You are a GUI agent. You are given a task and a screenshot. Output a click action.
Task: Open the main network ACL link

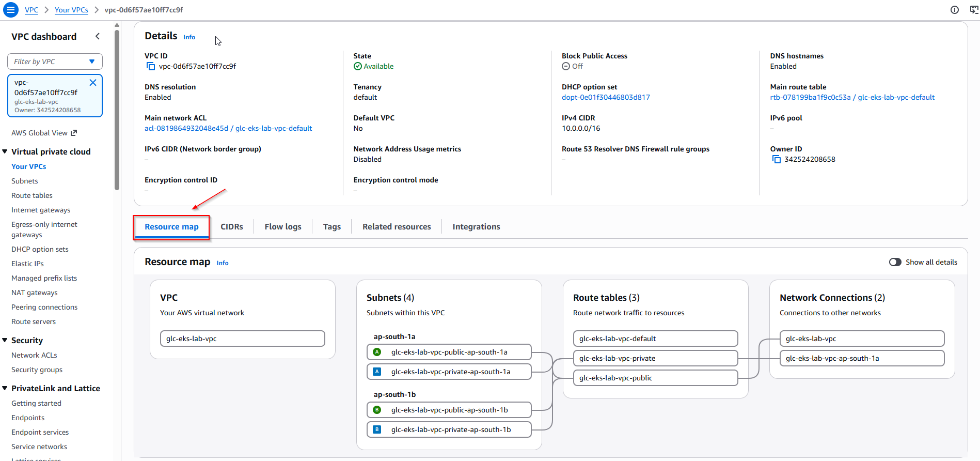coord(228,128)
